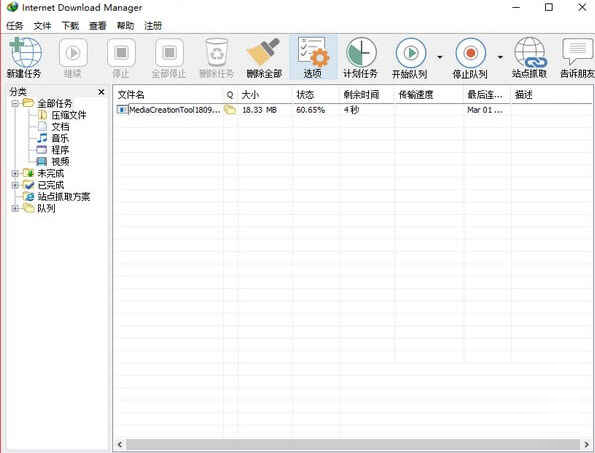Click the Mar 01 last connection cell
The height and width of the screenshot is (453, 595).
click(x=485, y=110)
